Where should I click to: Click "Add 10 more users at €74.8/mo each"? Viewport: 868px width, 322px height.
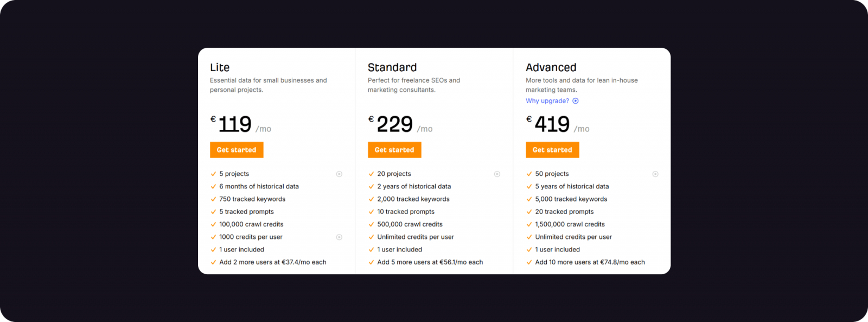(590, 262)
